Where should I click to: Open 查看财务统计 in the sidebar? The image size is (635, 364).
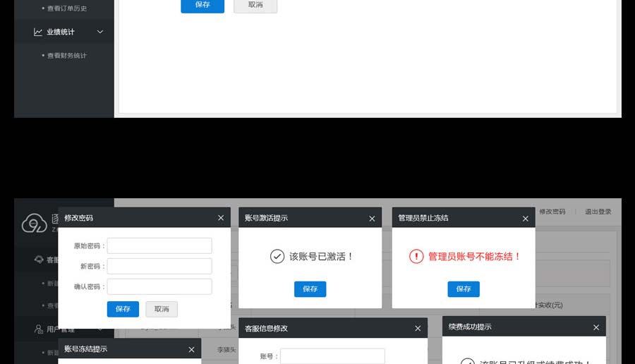pyautogui.click(x=67, y=56)
